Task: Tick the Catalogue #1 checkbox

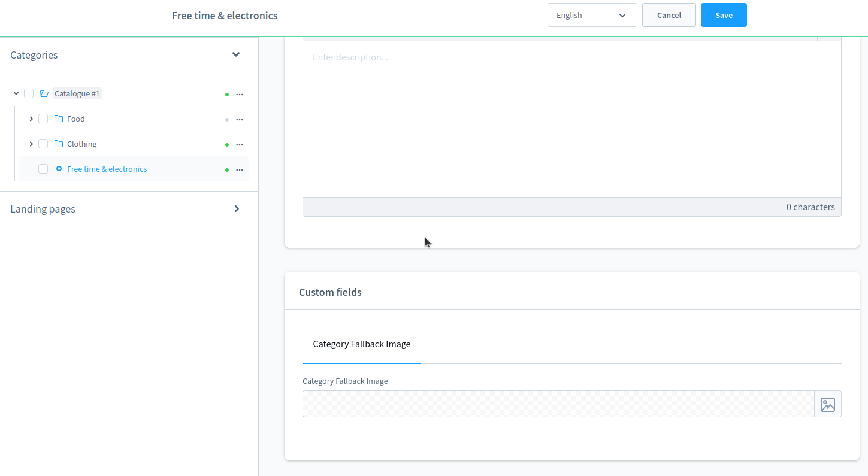Action: (x=29, y=93)
